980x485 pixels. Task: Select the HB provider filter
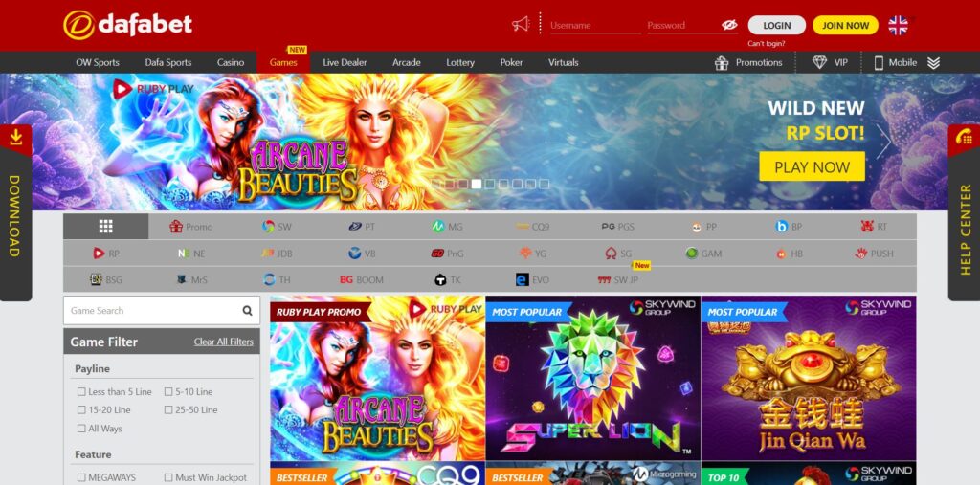point(789,254)
